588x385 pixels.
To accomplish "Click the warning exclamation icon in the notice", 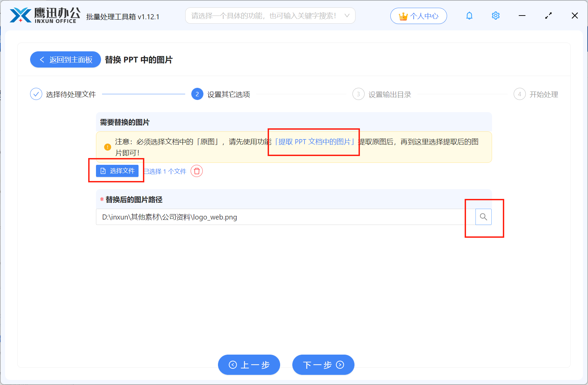I will point(107,147).
